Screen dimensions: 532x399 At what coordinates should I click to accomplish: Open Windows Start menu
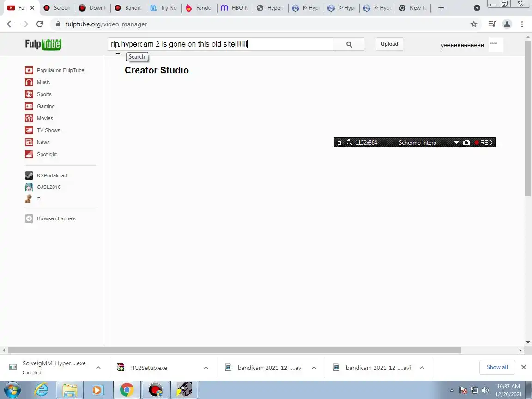point(12,390)
